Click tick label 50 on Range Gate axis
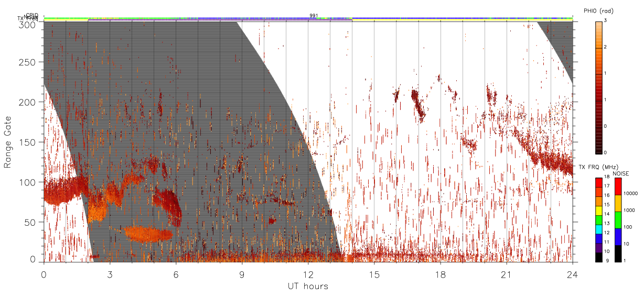 30,222
